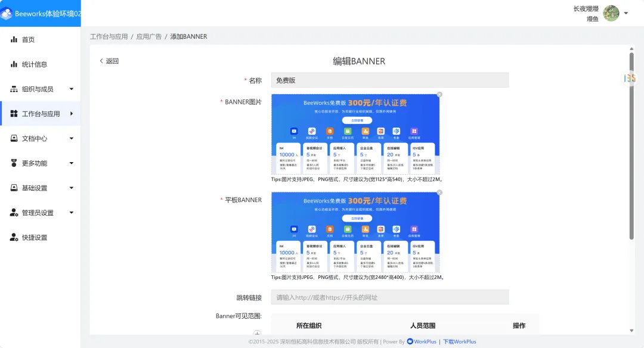The height and width of the screenshot is (348, 644).
Task: Click the user avatar picture
Action: (611, 14)
